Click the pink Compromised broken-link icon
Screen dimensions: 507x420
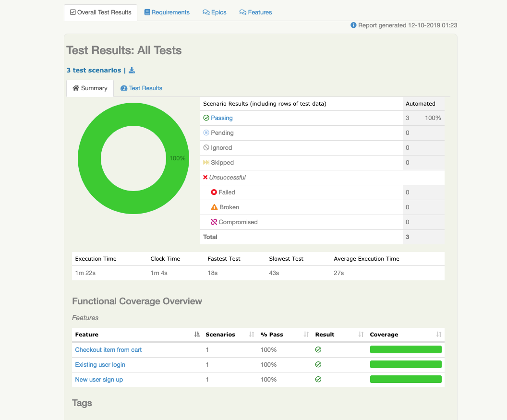click(x=214, y=222)
